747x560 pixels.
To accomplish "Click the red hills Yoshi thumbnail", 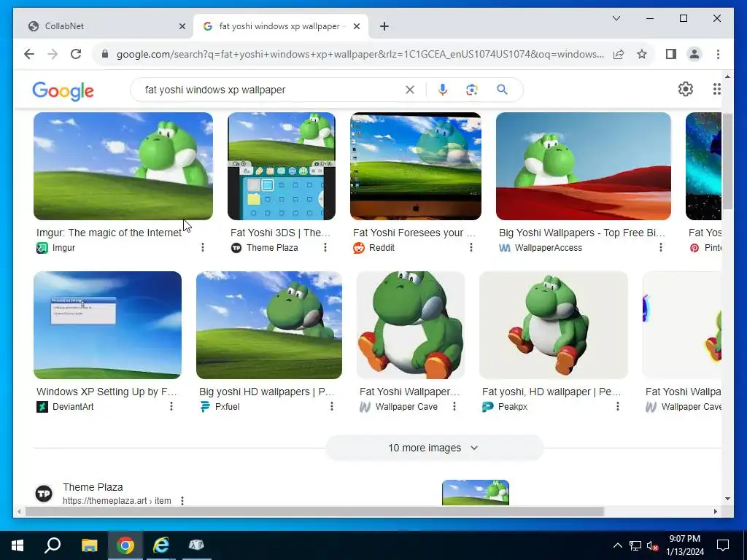I will tap(583, 166).
